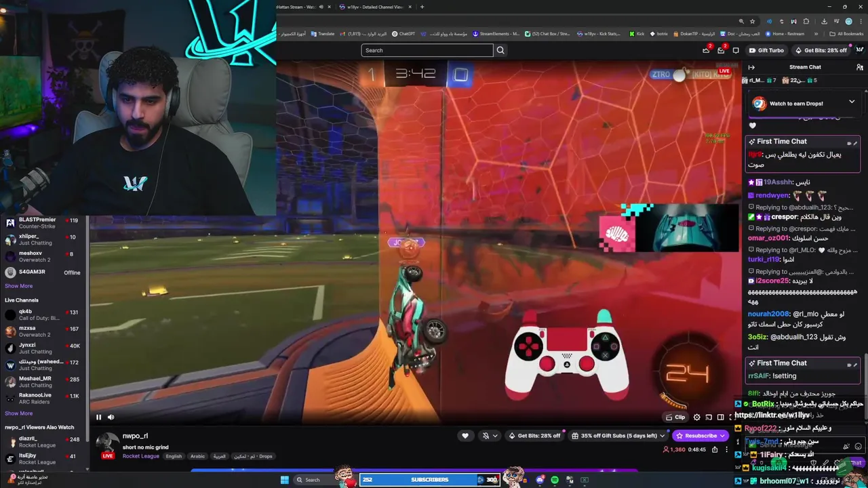
Task: Switch to the Hattan Stream tab
Action: tap(303, 7)
